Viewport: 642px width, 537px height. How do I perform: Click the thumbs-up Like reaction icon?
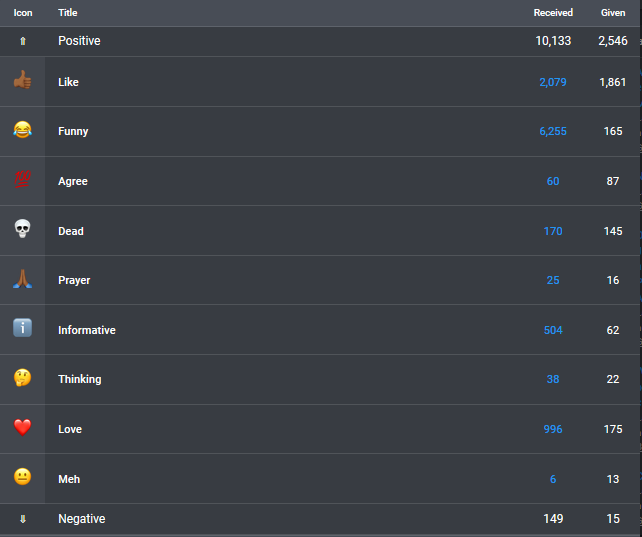point(23,80)
